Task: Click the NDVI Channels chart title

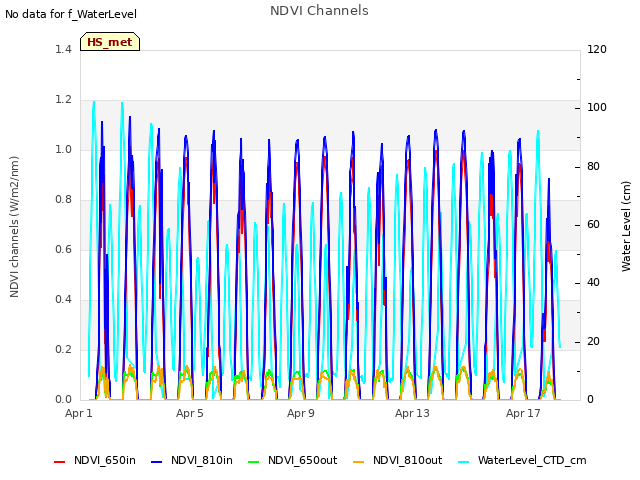Action: click(x=319, y=11)
